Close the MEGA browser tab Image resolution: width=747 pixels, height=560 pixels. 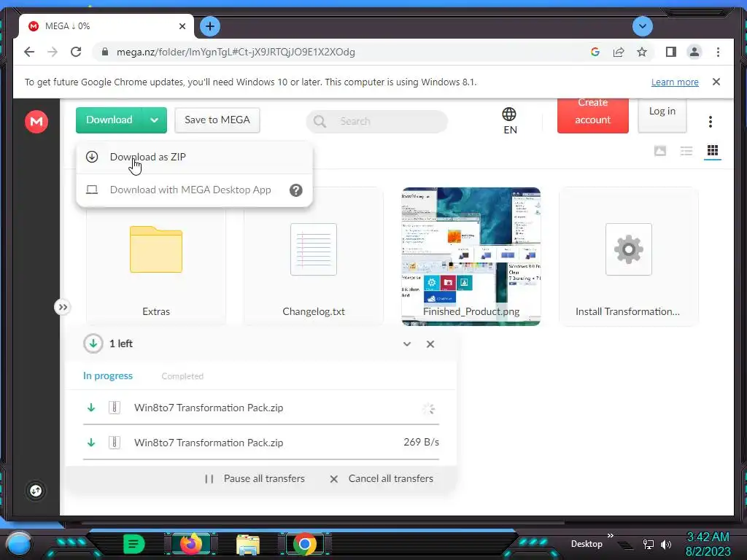(x=182, y=26)
